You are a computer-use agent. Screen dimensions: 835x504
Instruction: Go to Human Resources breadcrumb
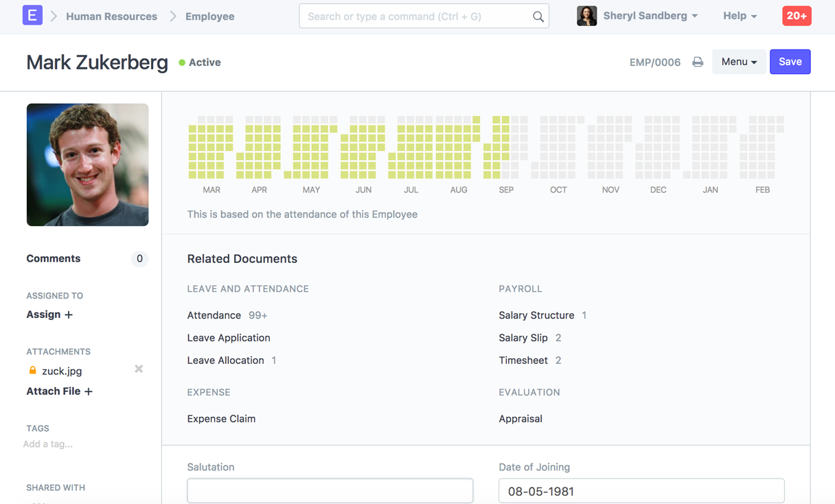coord(111,16)
